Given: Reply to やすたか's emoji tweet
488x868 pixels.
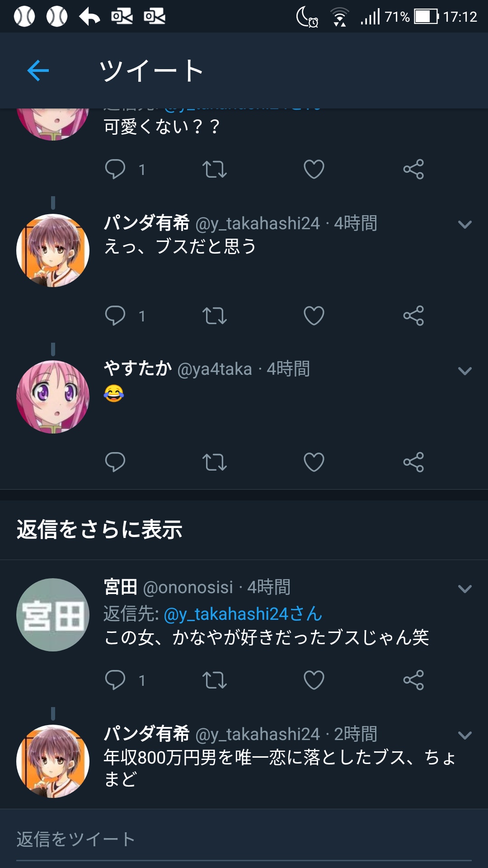Looking at the screenshot, I should (115, 462).
